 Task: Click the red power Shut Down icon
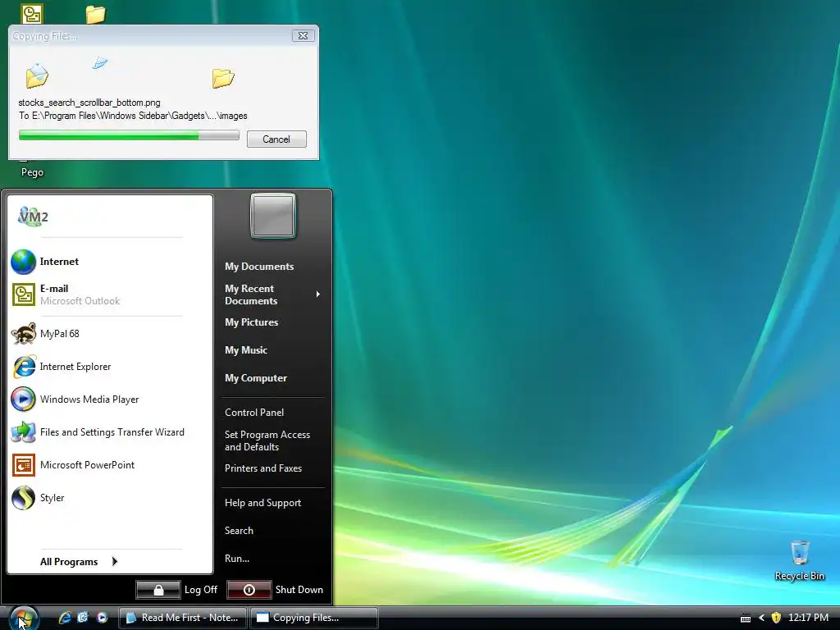tap(249, 590)
